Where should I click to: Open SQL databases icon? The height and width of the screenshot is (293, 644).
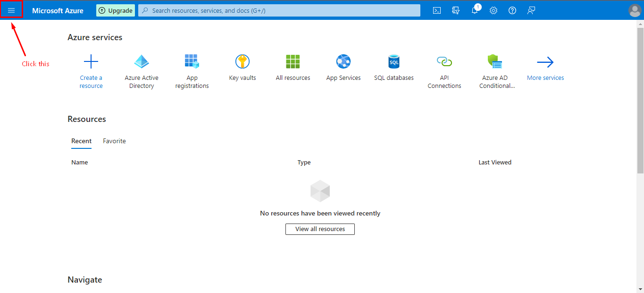click(x=394, y=61)
